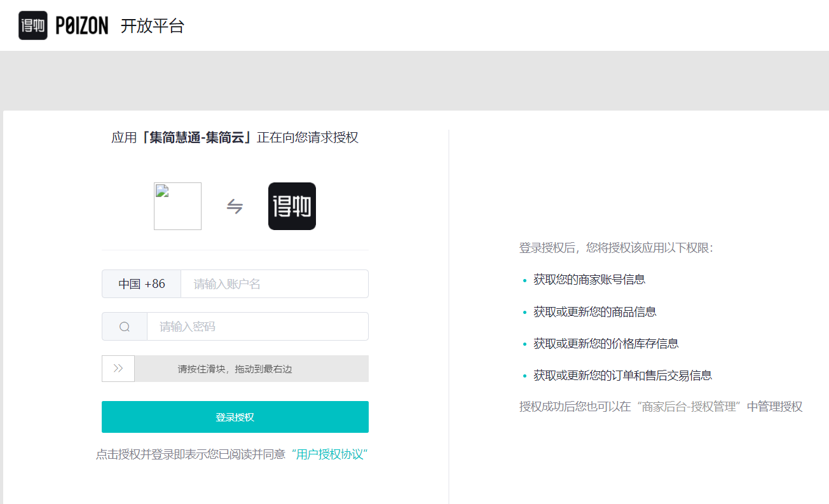Click the 登录授权 button

tap(235, 417)
